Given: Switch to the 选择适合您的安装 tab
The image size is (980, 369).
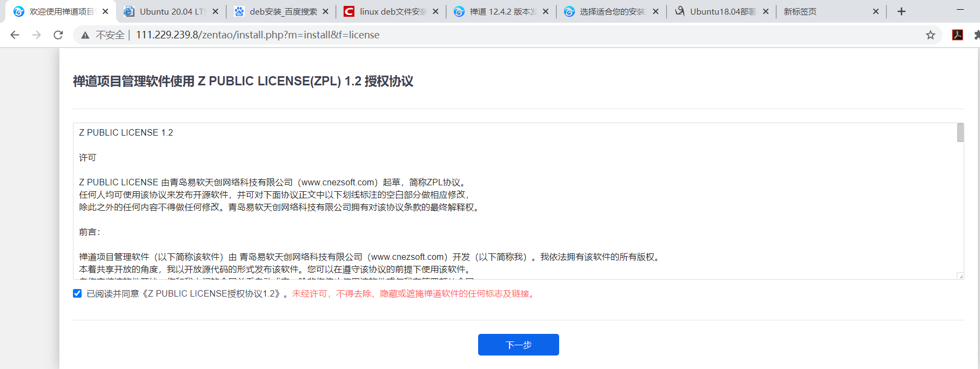Looking at the screenshot, I should coord(611,11).
